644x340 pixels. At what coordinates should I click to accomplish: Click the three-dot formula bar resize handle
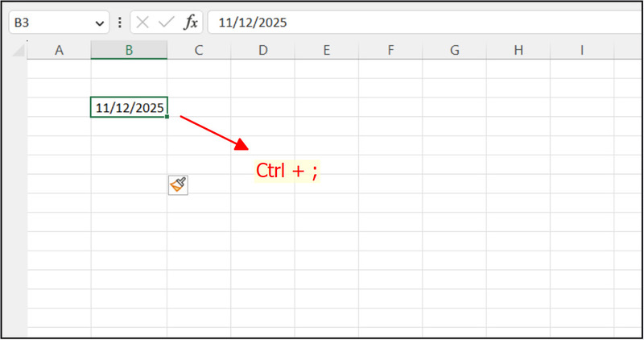(x=120, y=23)
